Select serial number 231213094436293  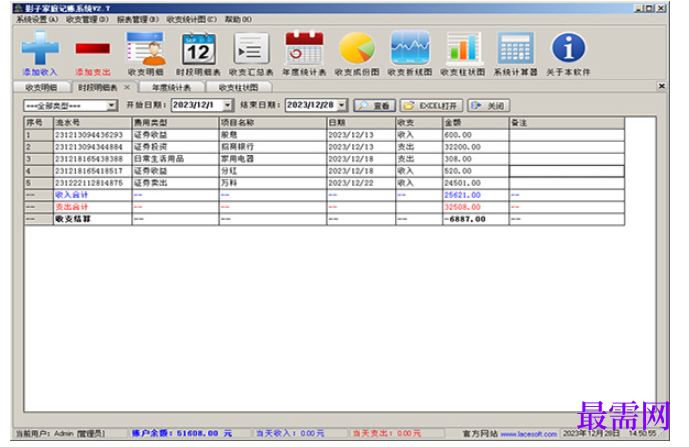[92, 135]
